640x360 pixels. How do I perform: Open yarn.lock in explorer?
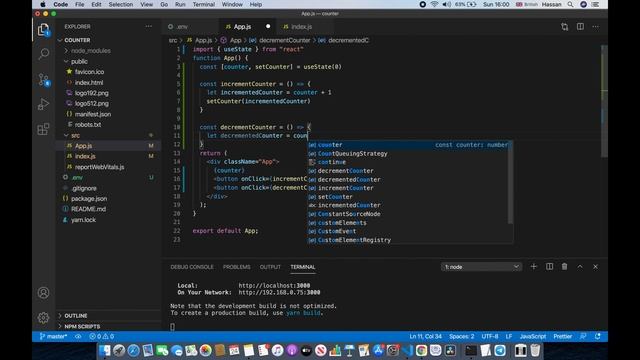(x=83, y=220)
